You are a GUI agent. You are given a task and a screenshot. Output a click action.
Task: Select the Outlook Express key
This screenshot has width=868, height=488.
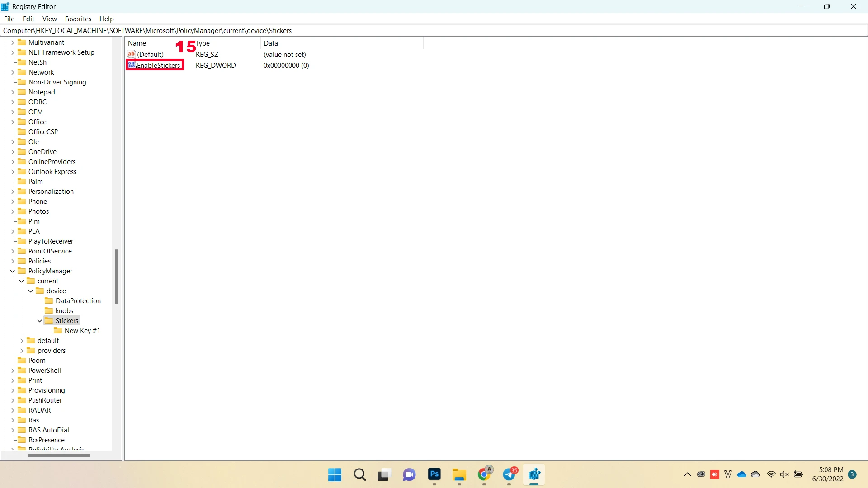point(52,172)
